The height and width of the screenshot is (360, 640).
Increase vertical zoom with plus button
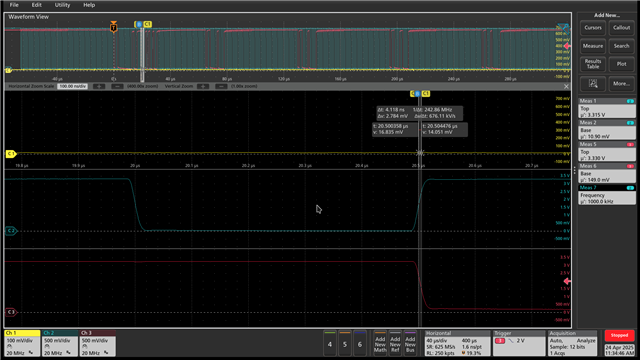coord(203,87)
